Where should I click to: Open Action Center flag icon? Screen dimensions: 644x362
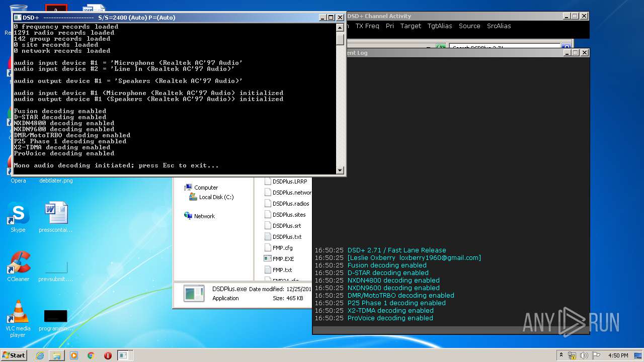coord(596,355)
